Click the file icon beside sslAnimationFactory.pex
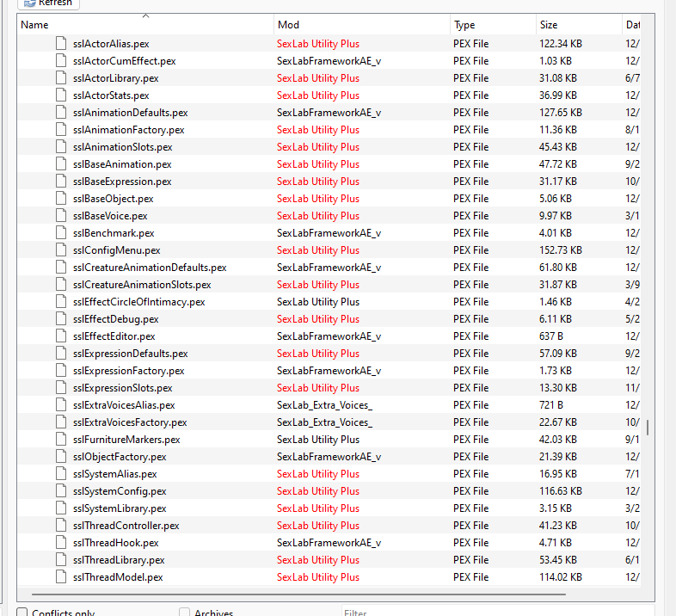Screen dimensions: 676x616 (61, 130)
